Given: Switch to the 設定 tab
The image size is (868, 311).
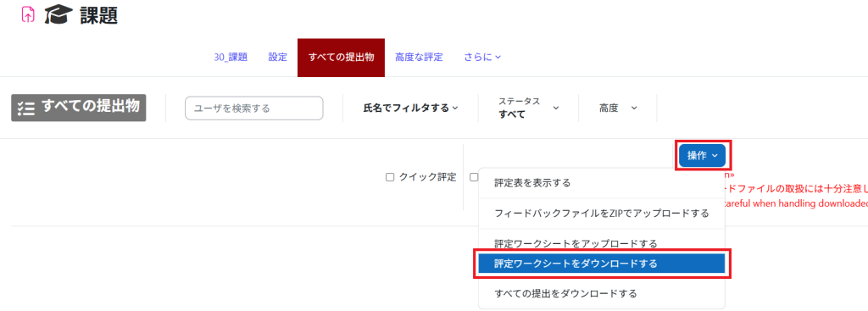Looking at the screenshot, I should [x=278, y=57].
